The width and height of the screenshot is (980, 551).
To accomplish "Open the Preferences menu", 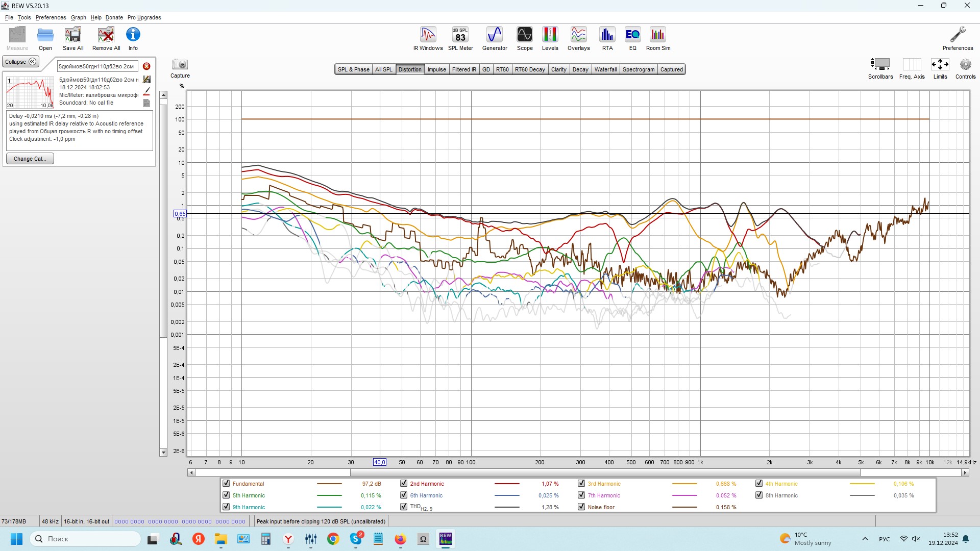I will tap(51, 17).
